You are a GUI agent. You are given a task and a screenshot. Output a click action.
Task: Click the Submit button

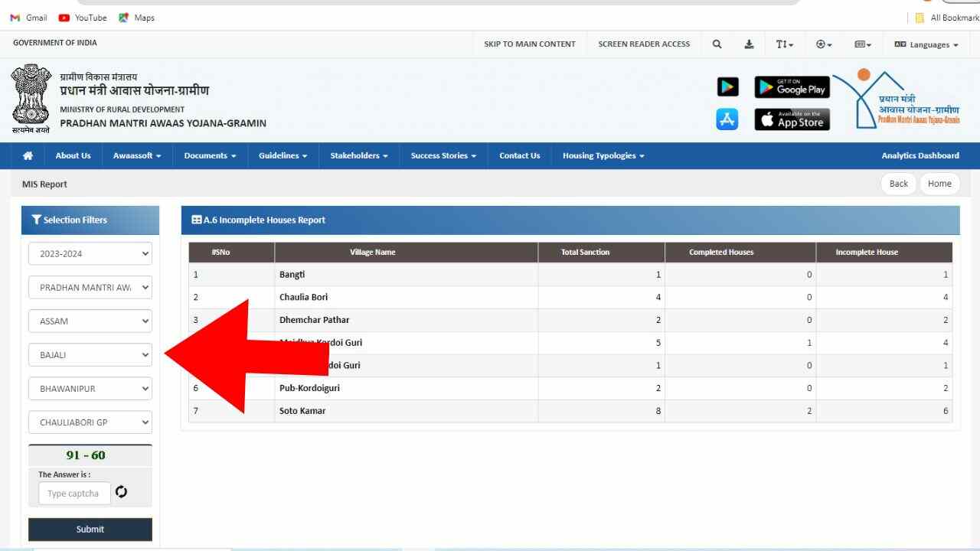[90, 530]
